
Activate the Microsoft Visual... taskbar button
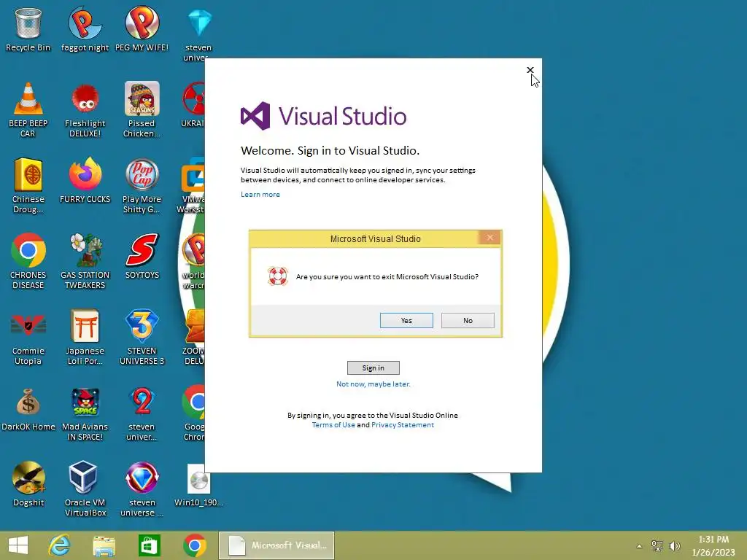tap(276, 545)
